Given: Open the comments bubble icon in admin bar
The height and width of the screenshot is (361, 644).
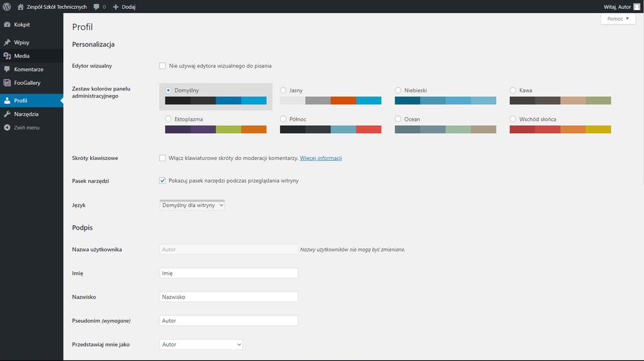Looking at the screenshot, I should 96,6.
